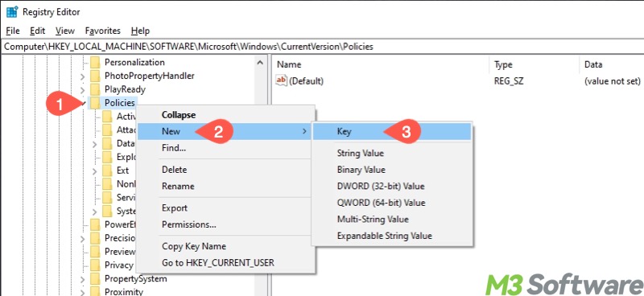
Task: Expand the PhotoPropertyHandler key
Action: pyautogui.click(x=83, y=76)
